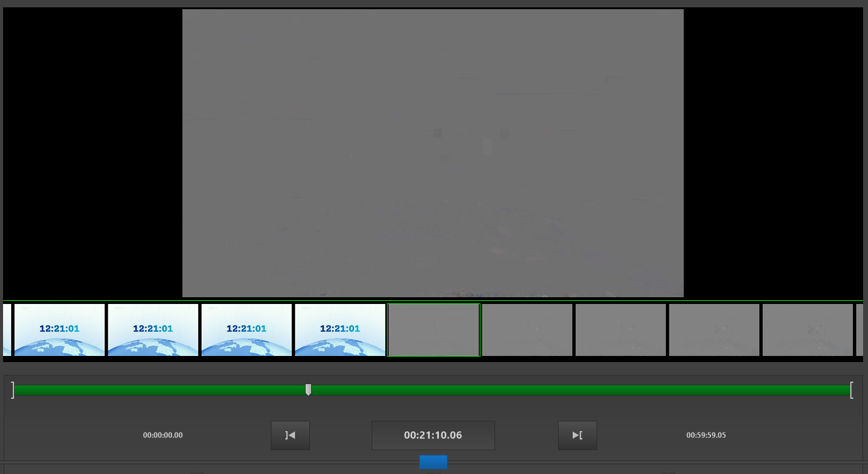Viewport: 868px width, 474px height.
Task: Select the out-point bracket marker at timeline end
Action: pos(851,390)
